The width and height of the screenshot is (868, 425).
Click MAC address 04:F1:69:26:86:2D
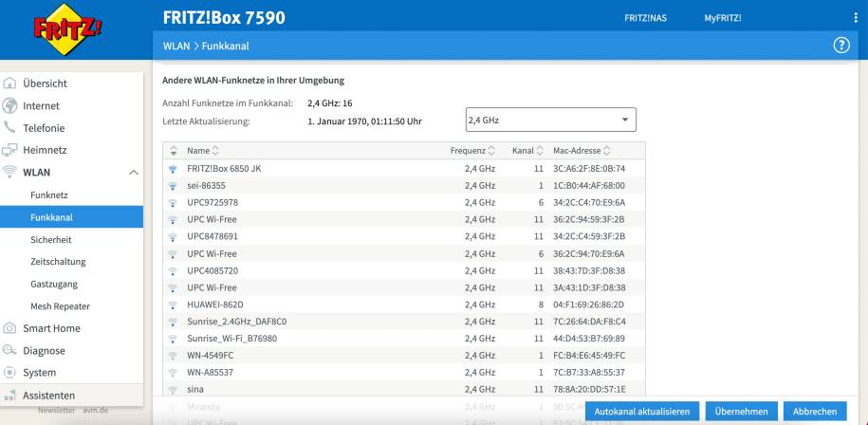click(x=588, y=305)
